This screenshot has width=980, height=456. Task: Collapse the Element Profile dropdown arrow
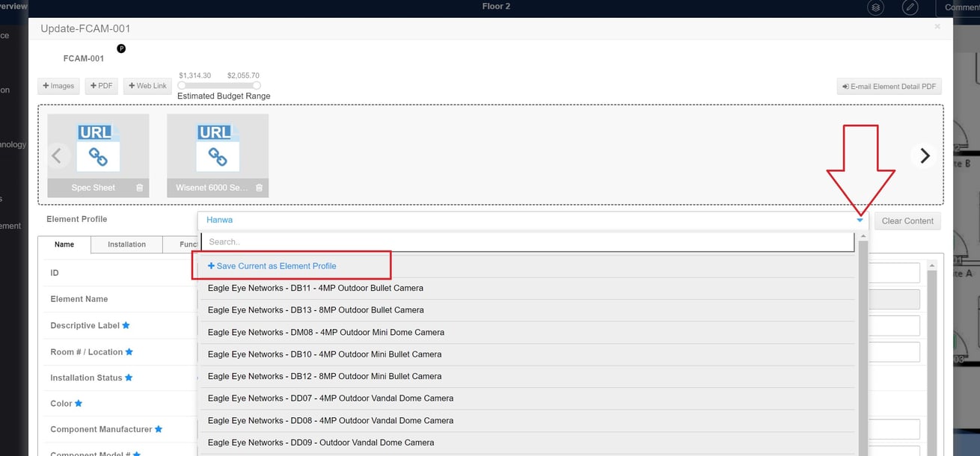point(860,221)
